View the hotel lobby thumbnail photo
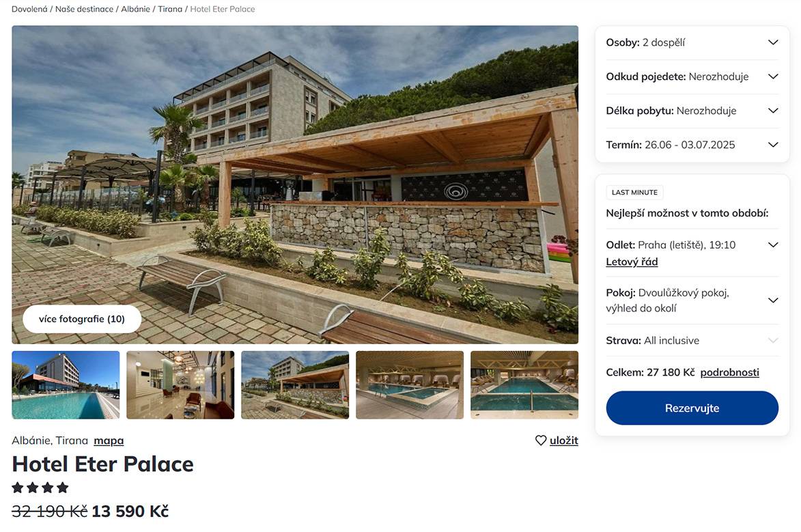Viewport: 801px width, 532px height. (180, 384)
